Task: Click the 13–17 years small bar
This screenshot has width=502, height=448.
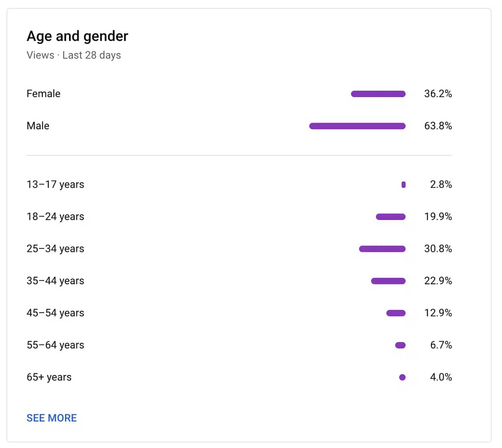Action: 403,185
